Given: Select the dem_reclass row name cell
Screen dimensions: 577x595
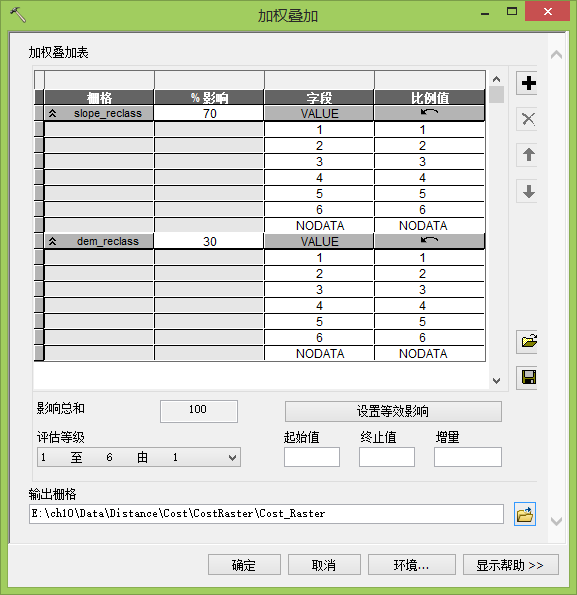Looking at the screenshot, I should (x=99, y=241).
